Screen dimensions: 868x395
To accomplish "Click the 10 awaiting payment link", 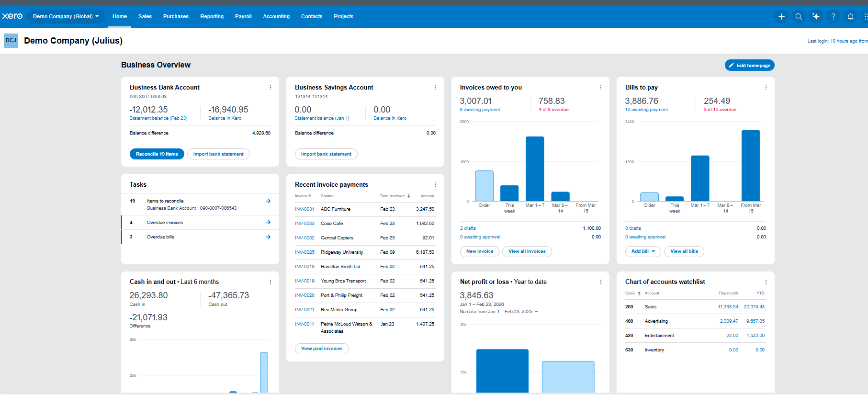I will [x=646, y=110].
